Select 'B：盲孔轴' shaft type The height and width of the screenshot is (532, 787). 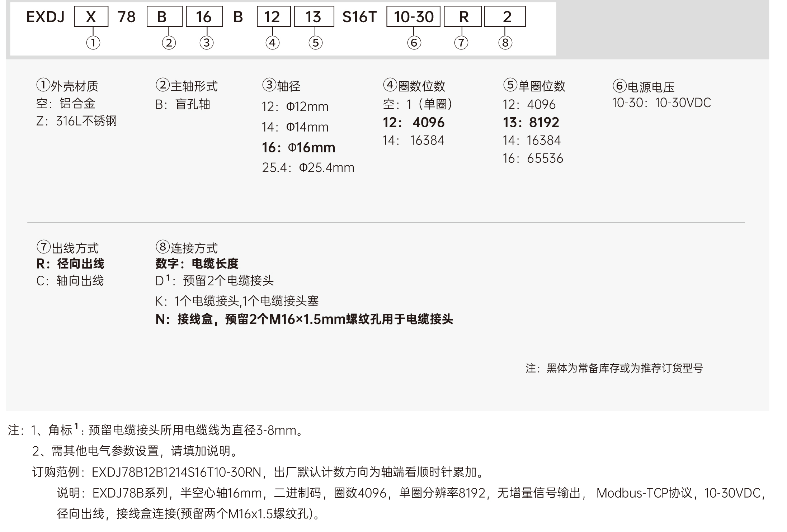183,104
